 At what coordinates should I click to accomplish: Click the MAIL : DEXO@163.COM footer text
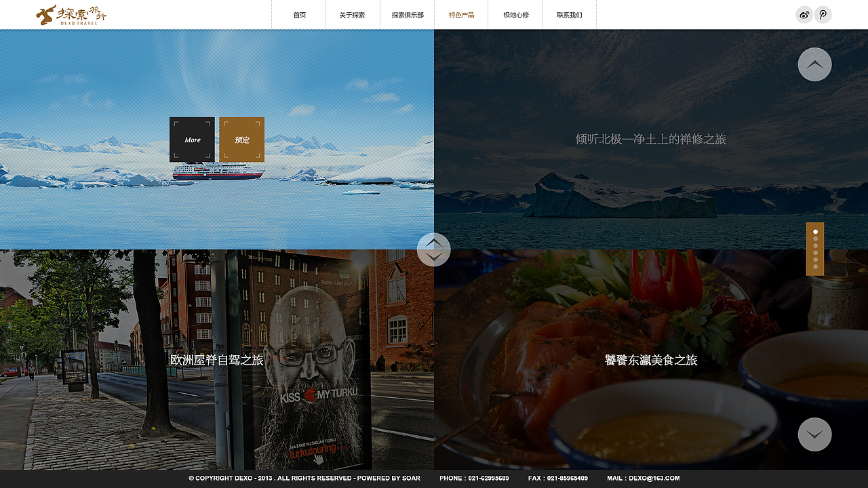tap(643, 479)
